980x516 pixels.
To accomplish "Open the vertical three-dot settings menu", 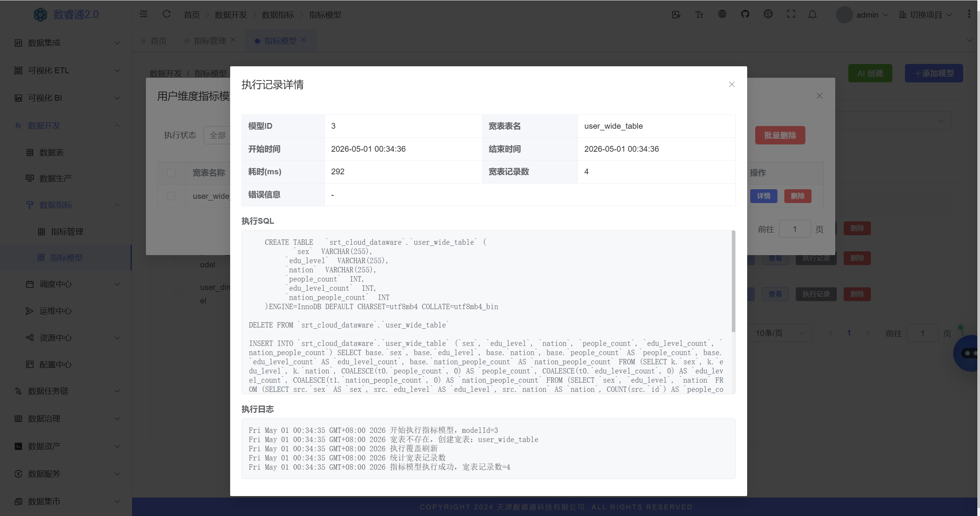I will coord(969,14).
